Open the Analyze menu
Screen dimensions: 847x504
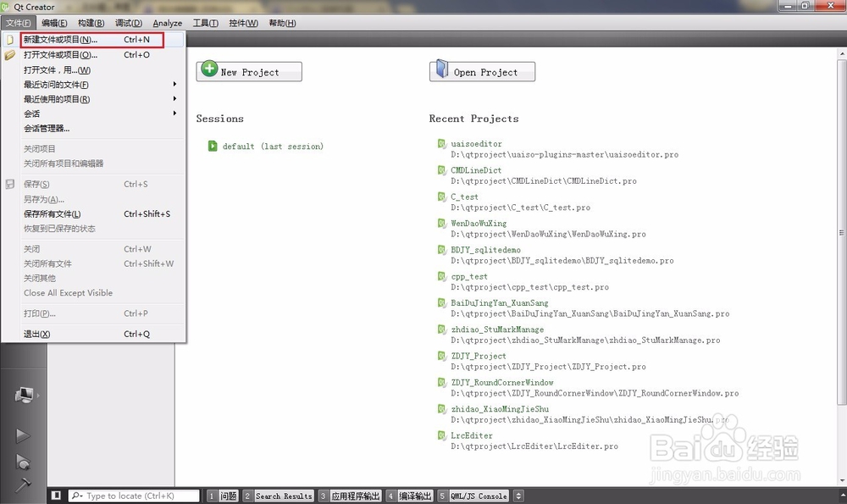click(x=168, y=23)
